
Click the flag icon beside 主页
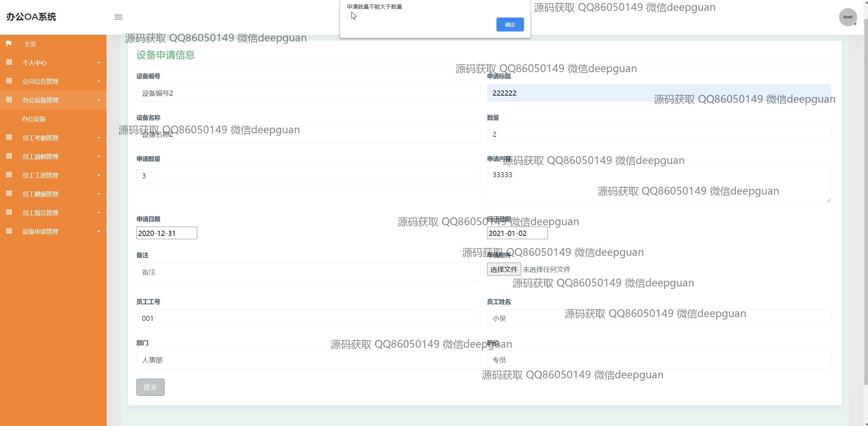9,44
